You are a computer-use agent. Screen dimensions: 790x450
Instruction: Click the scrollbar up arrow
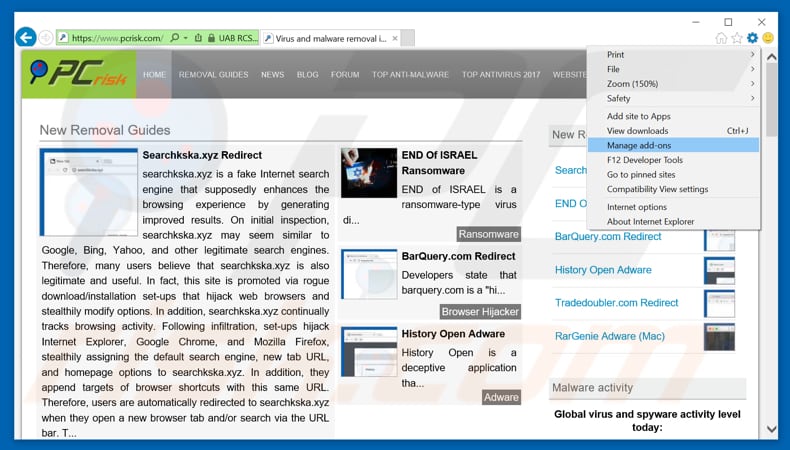[x=771, y=57]
